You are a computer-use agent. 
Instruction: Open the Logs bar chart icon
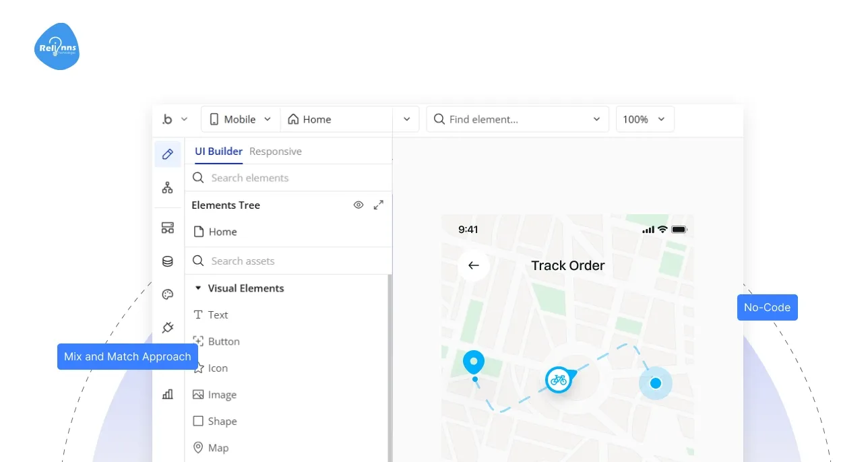click(x=168, y=395)
